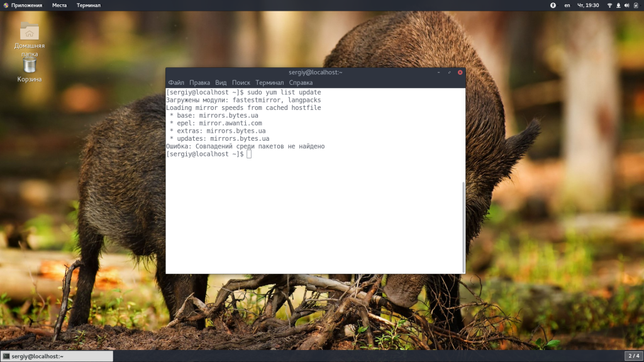Click the notification bell icon in system tray
The width and height of the screenshot is (644, 362).
pyautogui.click(x=618, y=5)
